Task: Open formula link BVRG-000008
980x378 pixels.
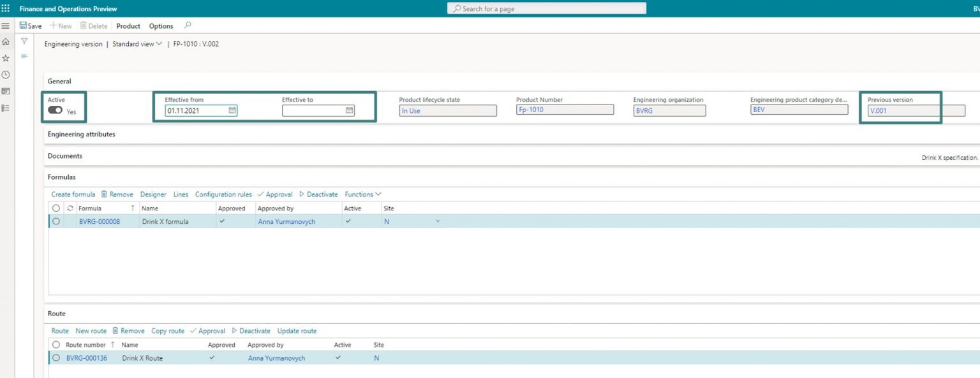Action: [x=100, y=221]
